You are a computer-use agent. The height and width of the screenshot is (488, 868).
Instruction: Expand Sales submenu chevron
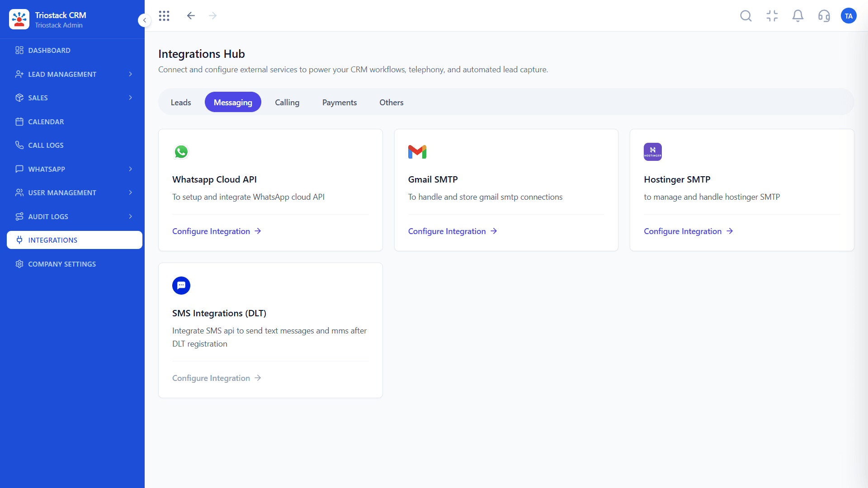click(x=131, y=98)
